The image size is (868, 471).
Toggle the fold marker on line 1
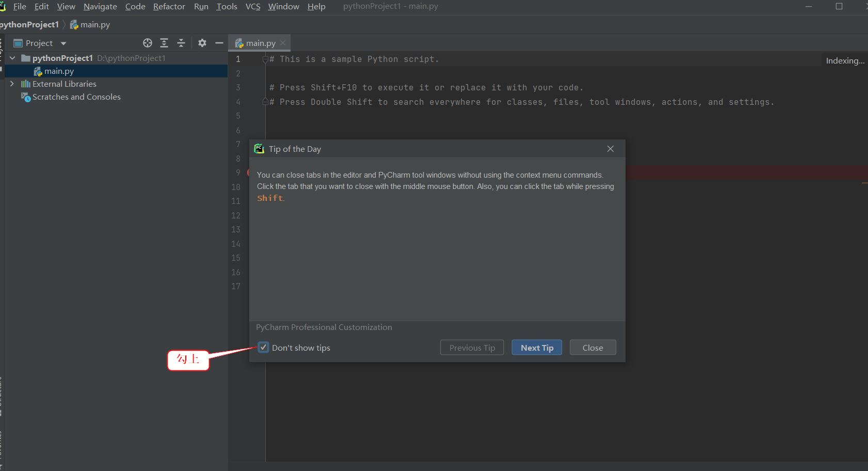[x=265, y=59]
